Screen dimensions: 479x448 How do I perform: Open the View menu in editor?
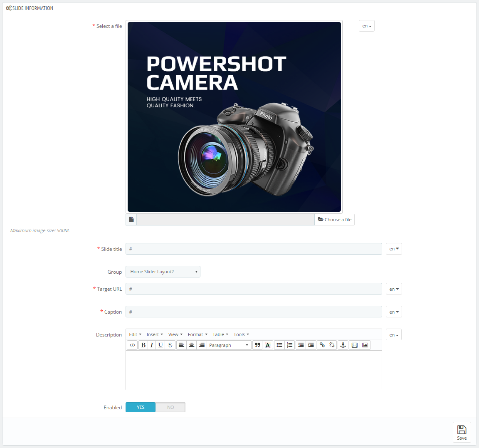pos(175,334)
